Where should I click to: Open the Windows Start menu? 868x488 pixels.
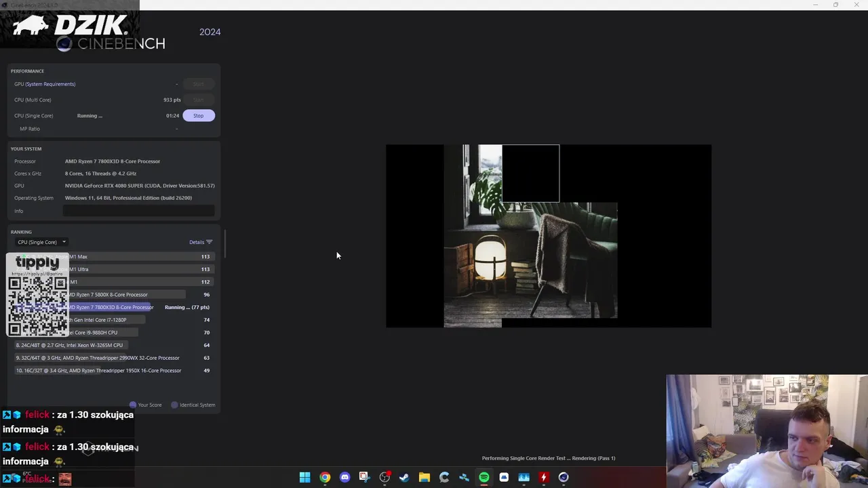pyautogui.click(x=305, y=477)
